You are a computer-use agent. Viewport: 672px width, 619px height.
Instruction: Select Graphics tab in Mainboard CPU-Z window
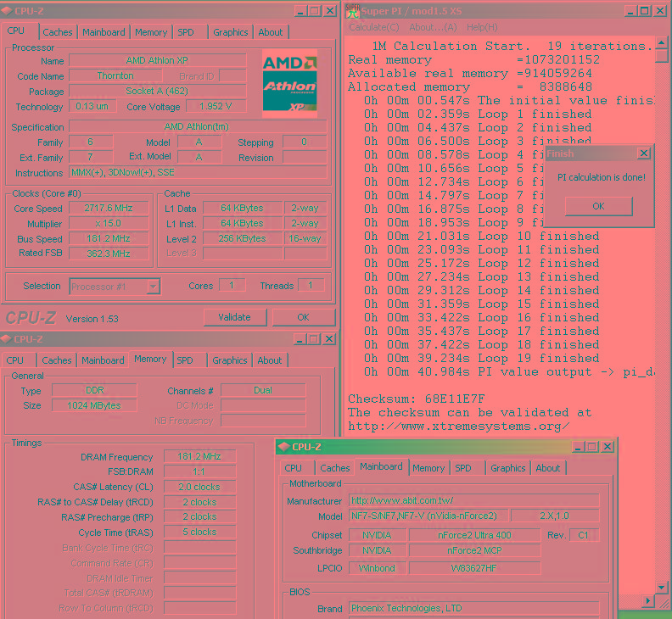[x=508, y=468]
